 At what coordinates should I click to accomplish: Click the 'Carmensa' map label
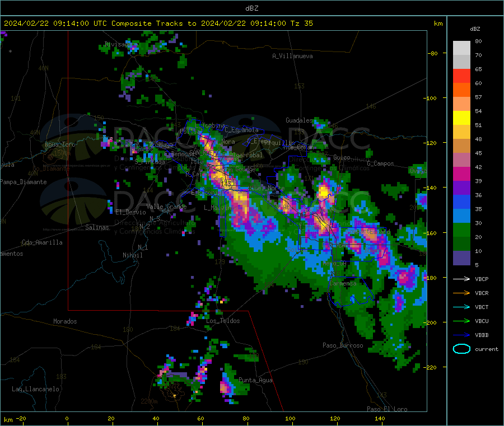coord(343,283)
